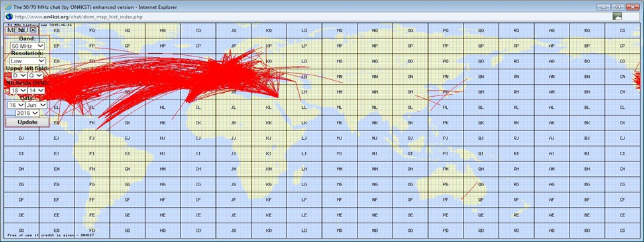Click the MENU header label
This screenshot has width=644, height=242.
[x=17, y=30]
